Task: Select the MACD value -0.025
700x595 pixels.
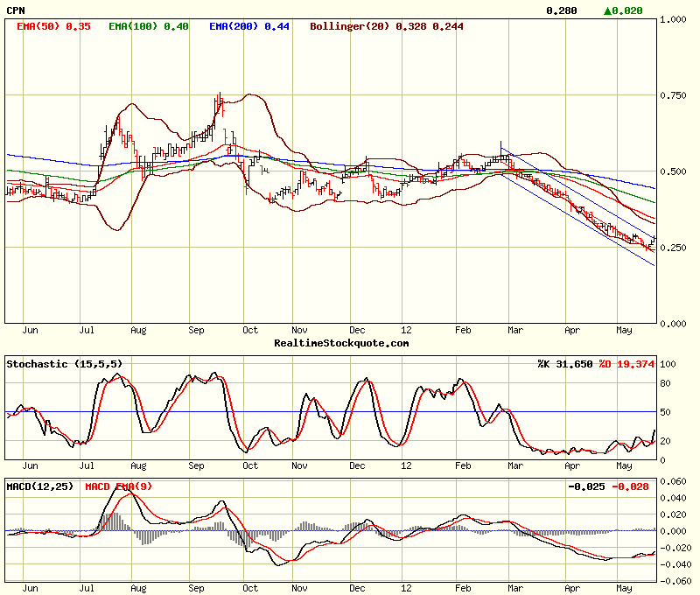Action: (586, 486)
